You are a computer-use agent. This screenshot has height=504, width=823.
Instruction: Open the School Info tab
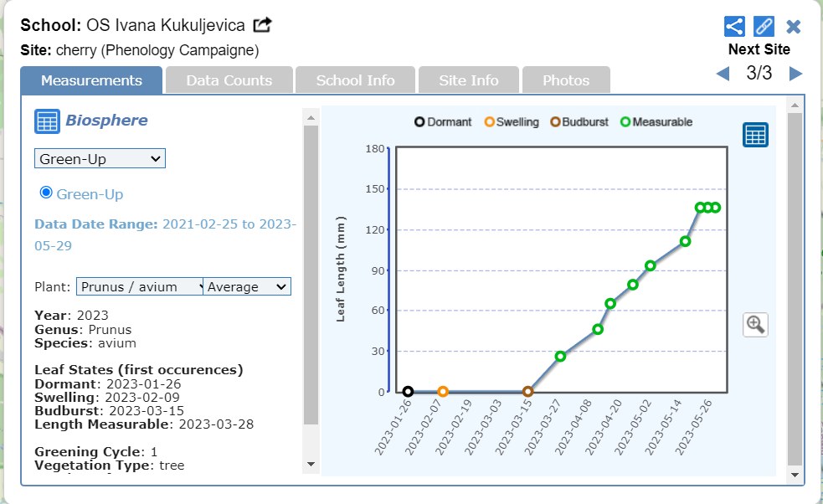[x=355, y=80]
